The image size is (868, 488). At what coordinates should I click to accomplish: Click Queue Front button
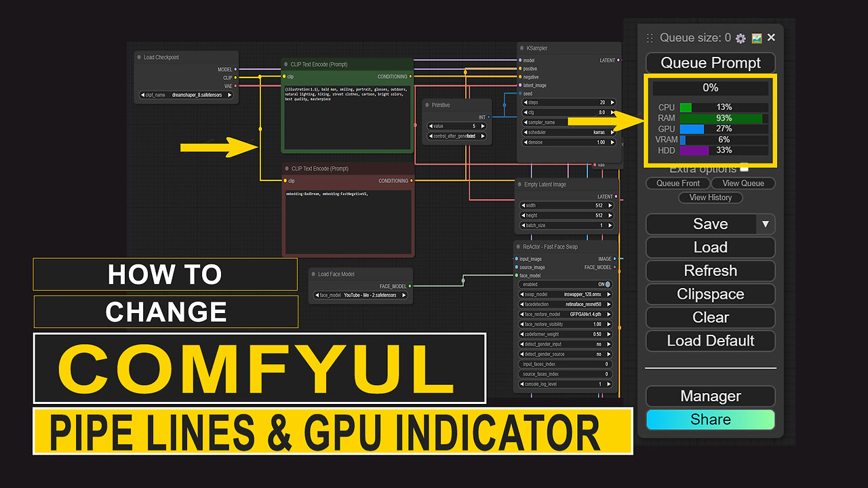678,183
